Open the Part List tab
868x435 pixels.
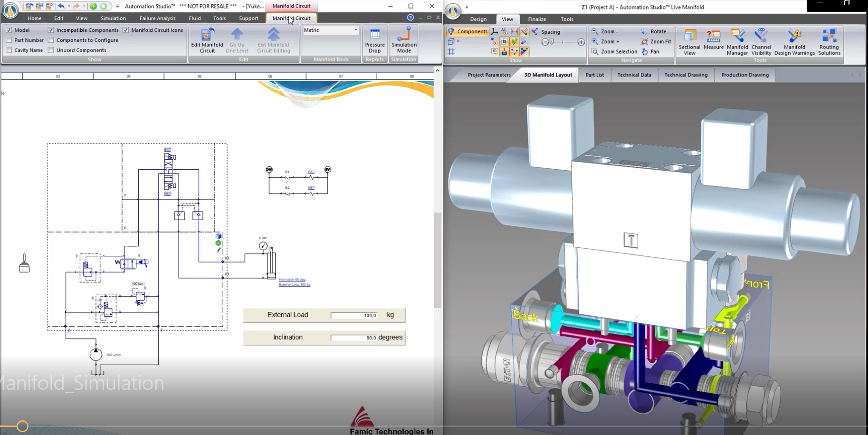tap(594, 75)
